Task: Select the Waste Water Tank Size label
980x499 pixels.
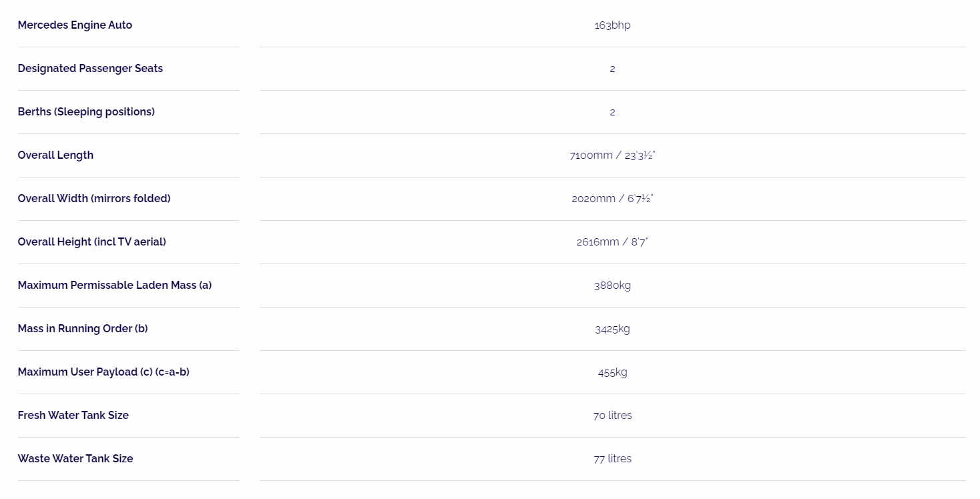Action: 75,459
